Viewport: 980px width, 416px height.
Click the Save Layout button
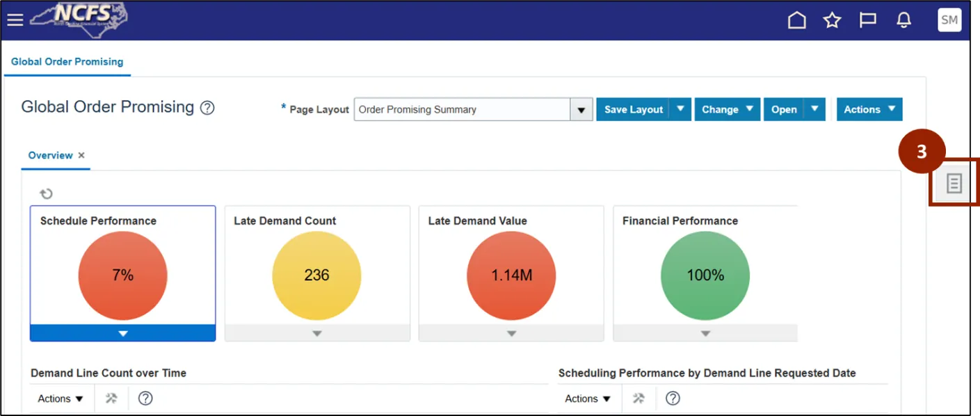(633, 109)
